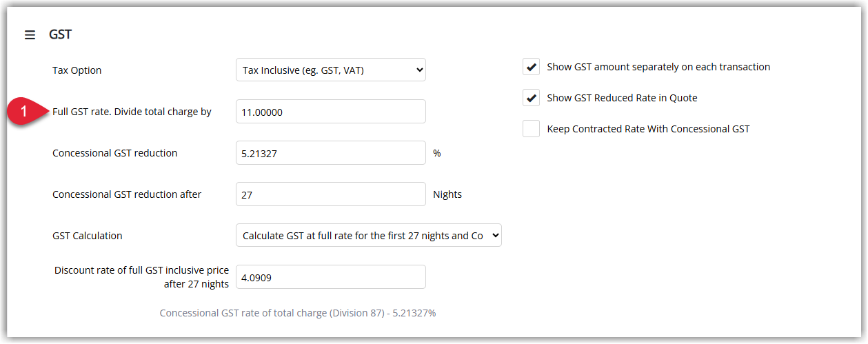The image size is (868, 344).
Task: Click the 'Show GST Reduced Rate in Quote' label text
Action: (622, 98)
